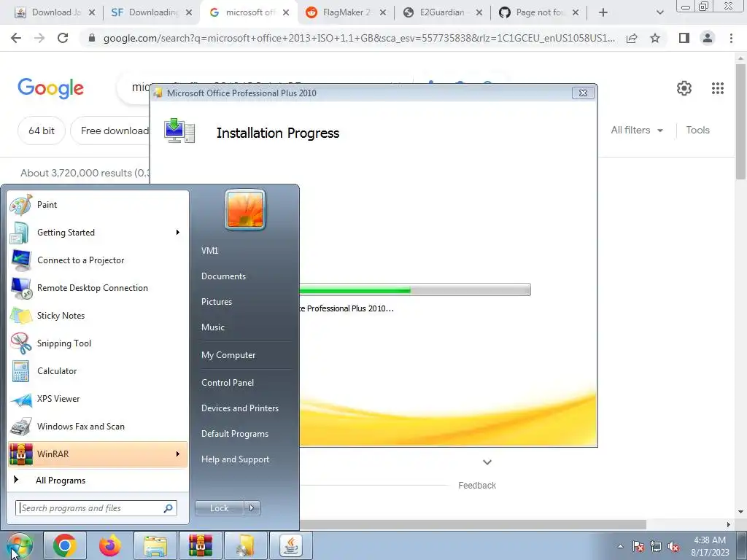The width and height of the screenshot is (747, 560).
Task: Click the Start orb button
Action: point(19,546)
